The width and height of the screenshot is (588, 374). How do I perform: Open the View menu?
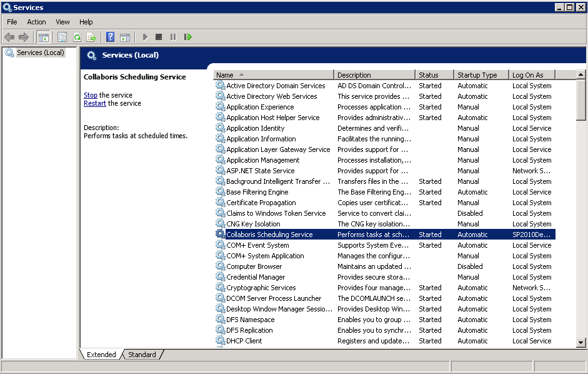pos(62,22)
